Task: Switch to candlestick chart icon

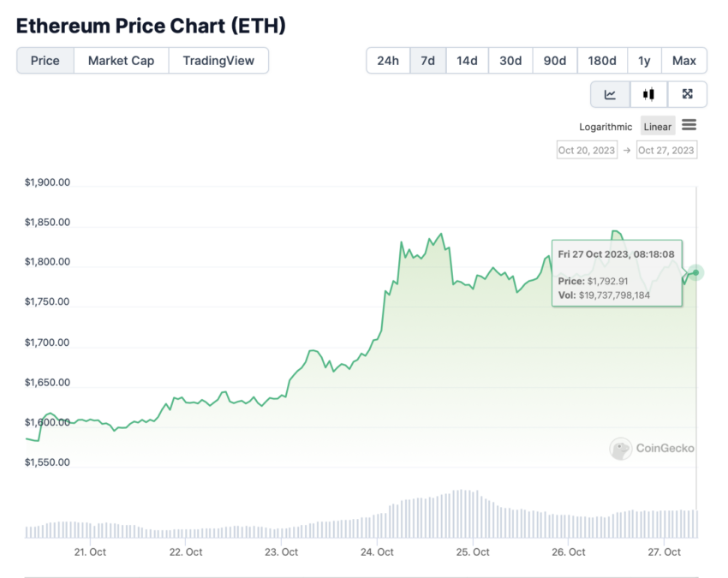Action: 648,94
